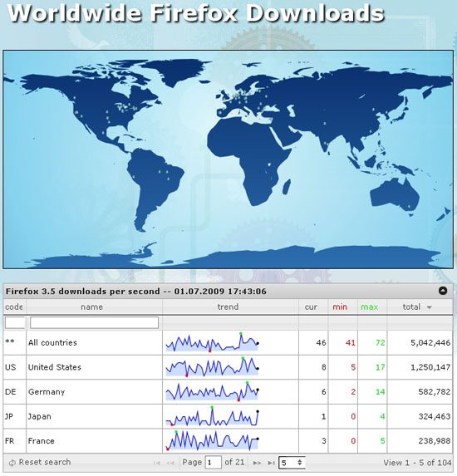Select the France row name
The width and height of the screenshot is (457, 476).
pos(41,441)
